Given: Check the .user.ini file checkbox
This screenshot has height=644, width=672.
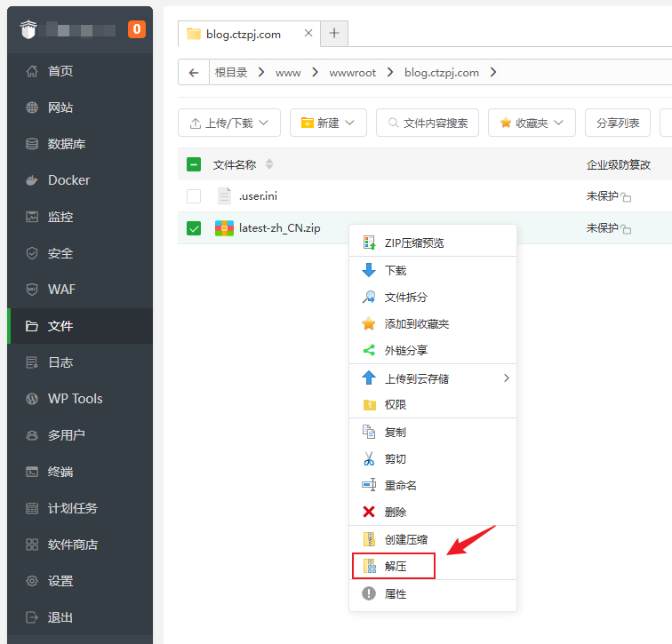Looking at the screenshot, I should [194, 196].
